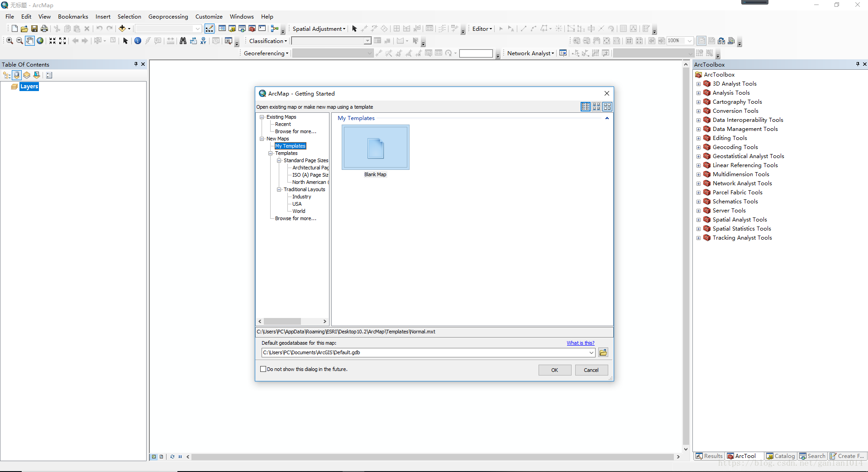Open the Classification dropdown menu

[x=268, y=41]
